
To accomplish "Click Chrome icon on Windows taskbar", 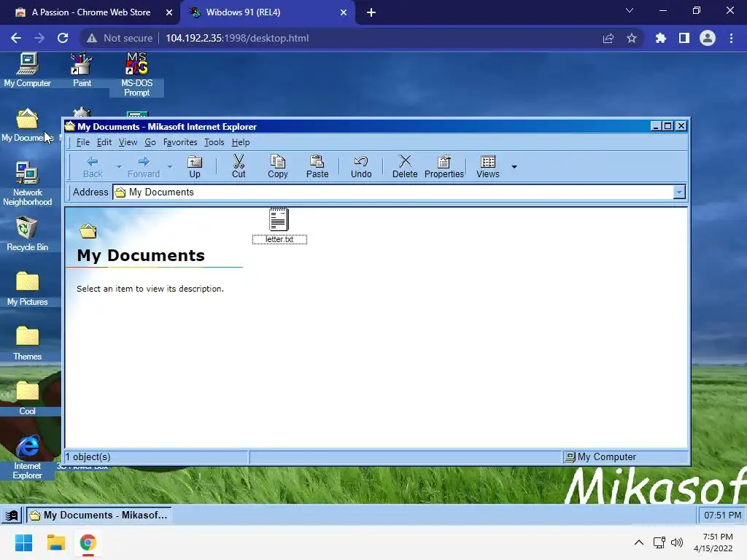I will click(88, 542).
